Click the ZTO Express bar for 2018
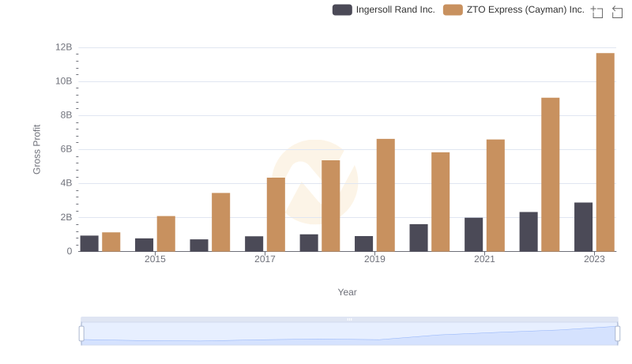Screen dimensions: 632x364 tap(331, 206)
